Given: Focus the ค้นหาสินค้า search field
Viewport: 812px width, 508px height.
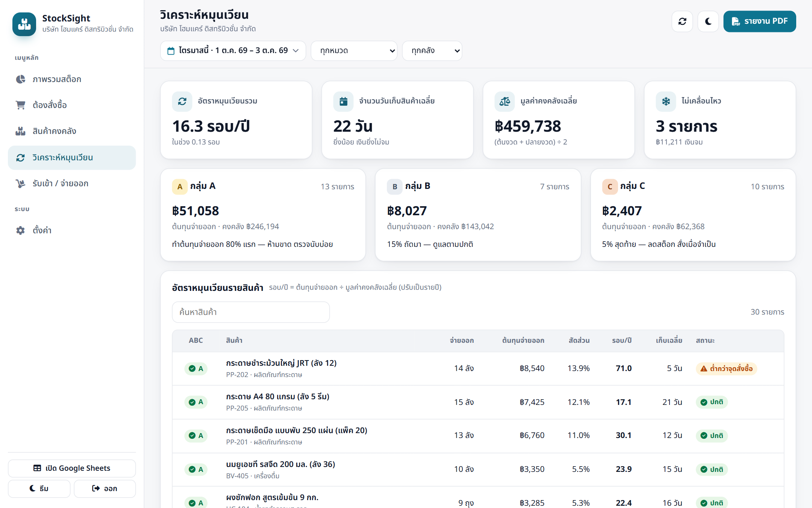Looking at the screenshot, I should pos(251,312).
